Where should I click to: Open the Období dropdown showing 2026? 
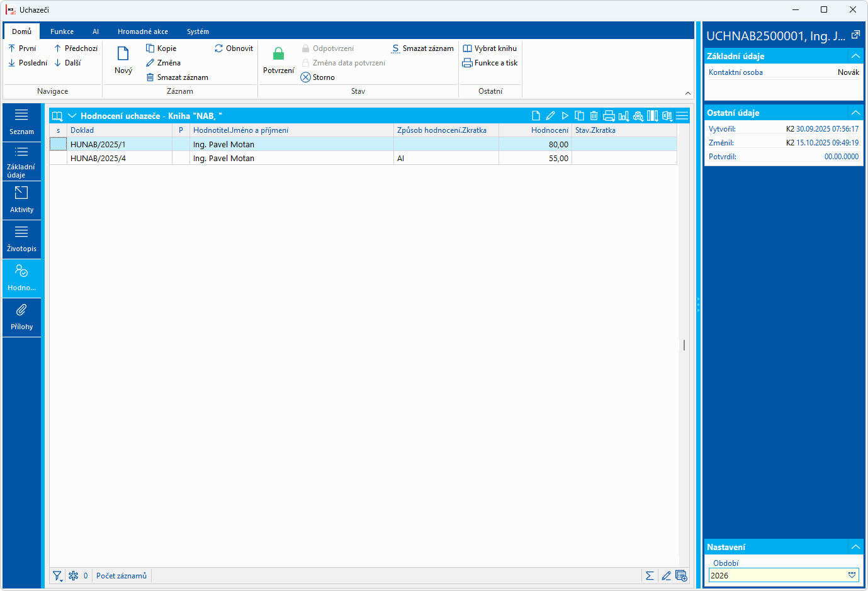(852, 575)
